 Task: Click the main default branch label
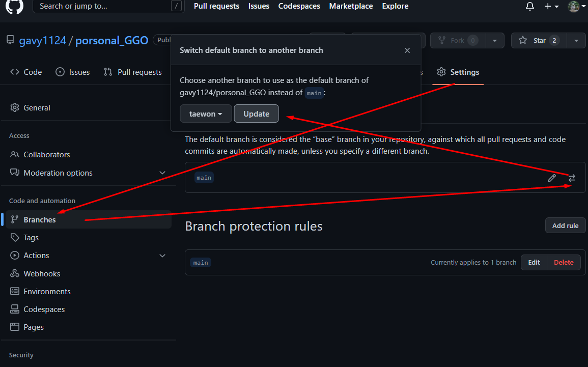click(204, 178)
